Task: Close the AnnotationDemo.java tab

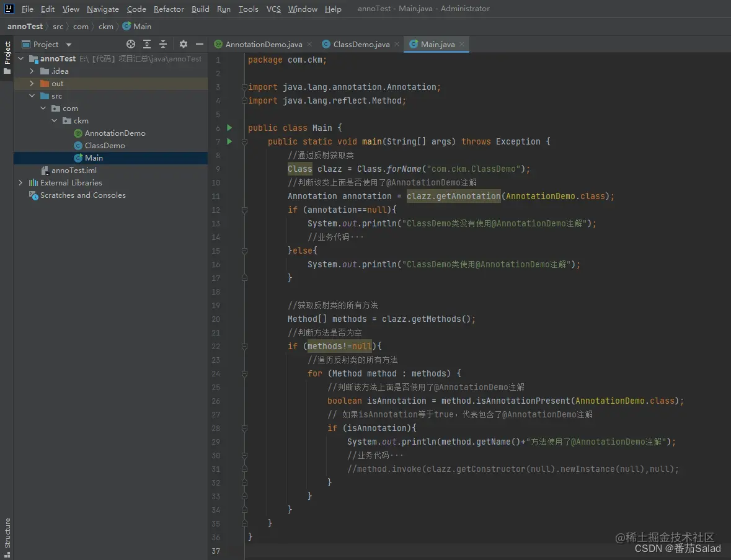Action: 309,44
